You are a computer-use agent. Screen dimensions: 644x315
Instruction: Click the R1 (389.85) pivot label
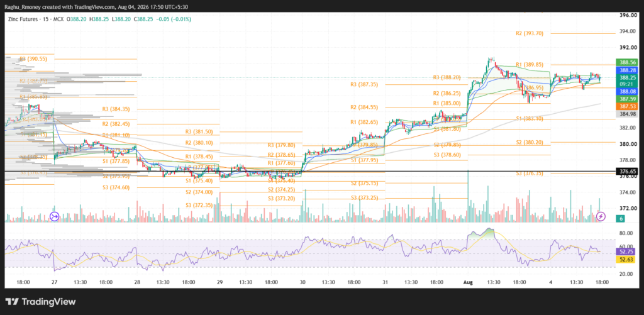click(530, 65)
